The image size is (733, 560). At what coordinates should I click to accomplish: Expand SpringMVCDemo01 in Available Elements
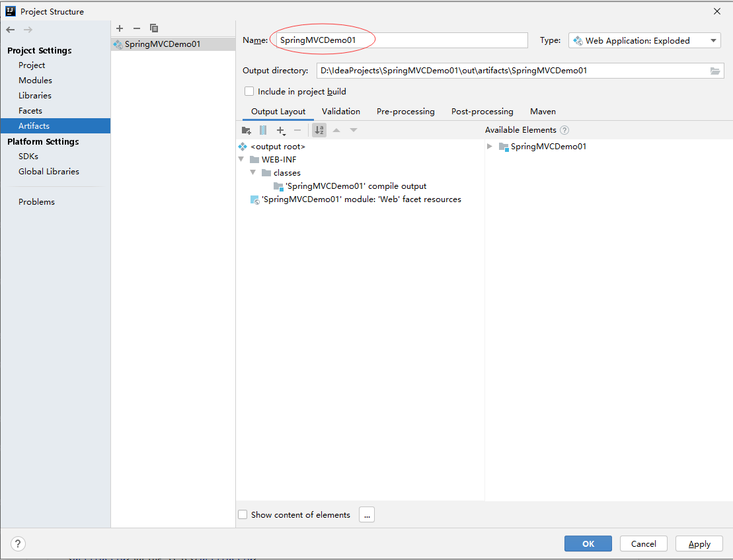click(x=490, y=147)
